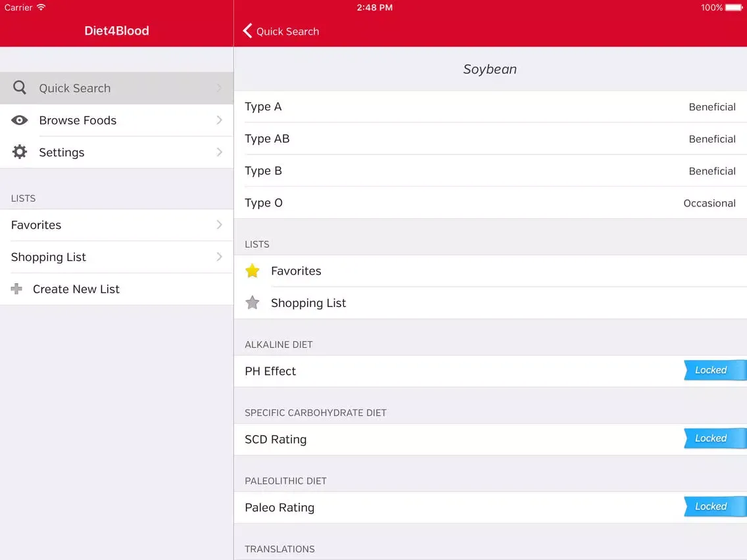The image size is (747, 560).
Task: Tap Locked badge for SCD Rating
Action: click(x=715, y=438)
